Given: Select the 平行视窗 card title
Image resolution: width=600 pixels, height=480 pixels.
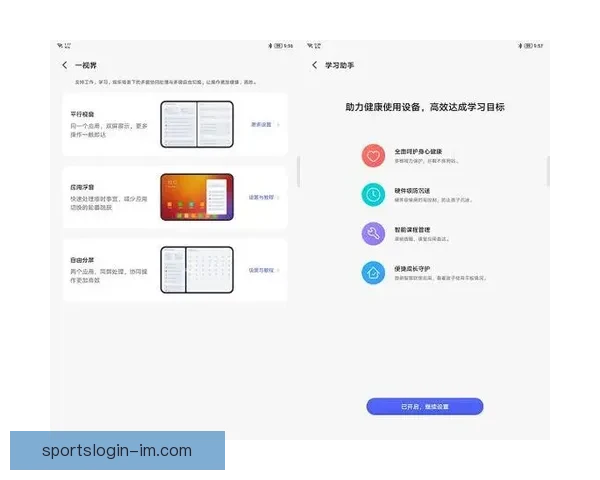Looking at the screenshot, I should [x=82, y=114].
